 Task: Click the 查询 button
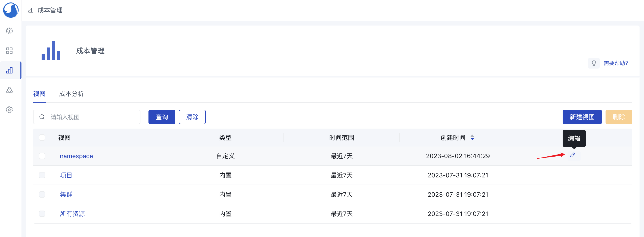coord(162,117)
